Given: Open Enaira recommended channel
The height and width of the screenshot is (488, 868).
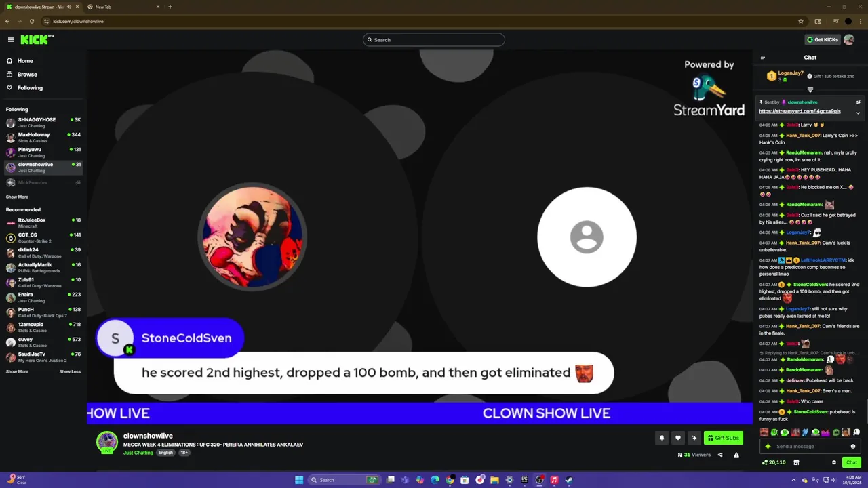Looking at the screenshot, I should tap(43, 298).
